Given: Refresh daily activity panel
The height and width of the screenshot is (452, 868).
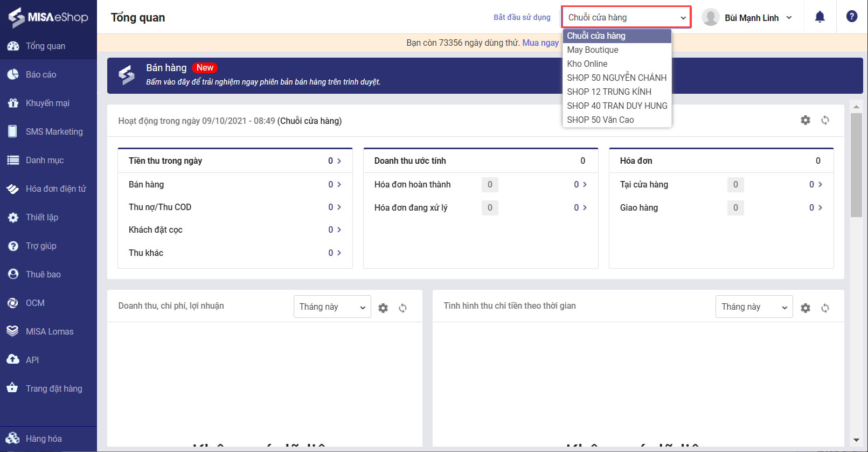Looking at the screenshot, I should (x=825, y=120).
